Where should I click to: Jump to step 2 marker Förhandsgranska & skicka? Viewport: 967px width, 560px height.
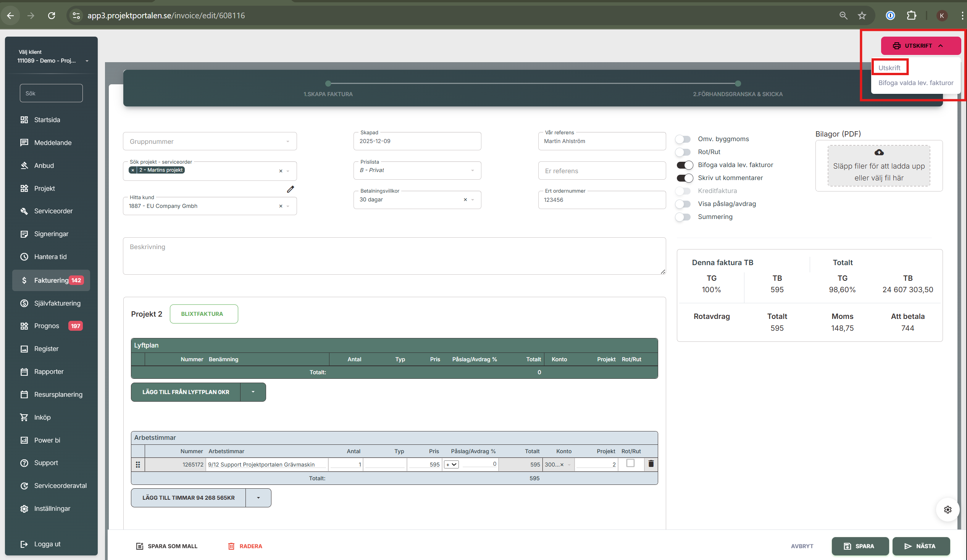pos(738,84)
